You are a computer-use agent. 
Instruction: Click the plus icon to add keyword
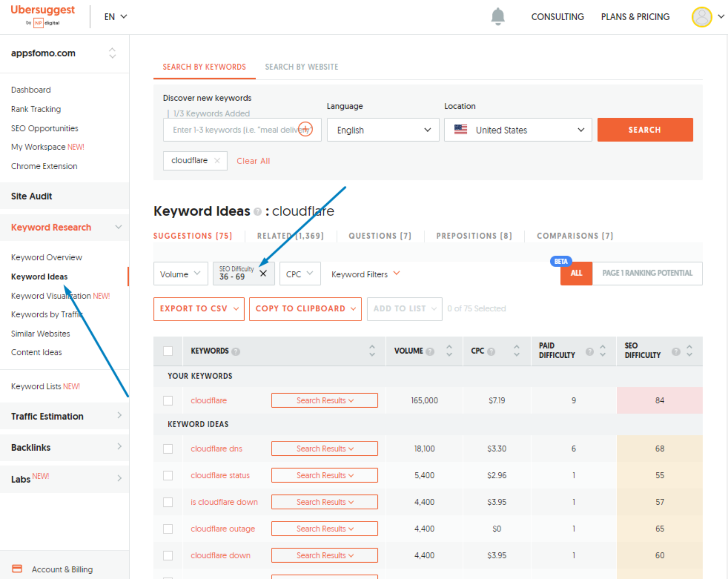(x=305, y=129)
